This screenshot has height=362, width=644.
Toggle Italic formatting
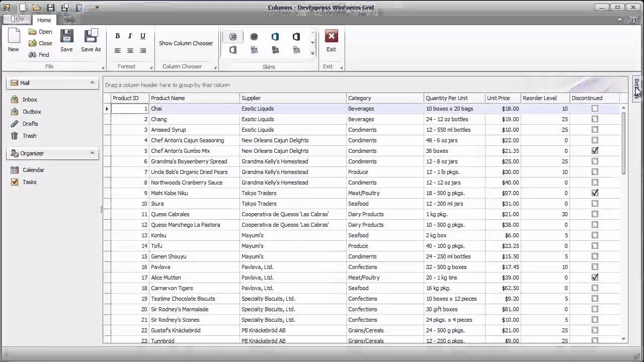point(130,36)
